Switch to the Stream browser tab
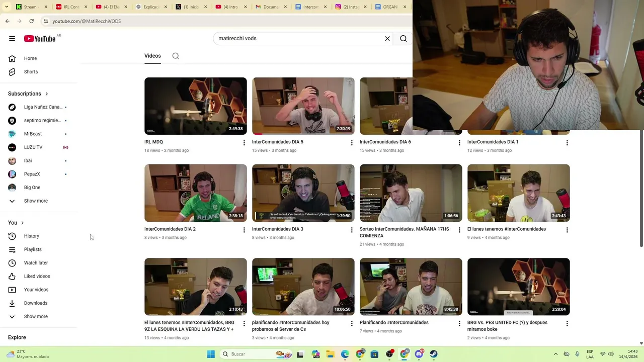 click(32, 7)
